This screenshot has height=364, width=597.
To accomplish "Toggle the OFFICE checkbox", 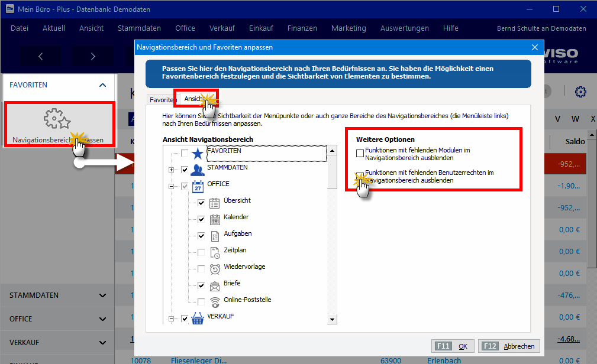I will click(185, 186).
